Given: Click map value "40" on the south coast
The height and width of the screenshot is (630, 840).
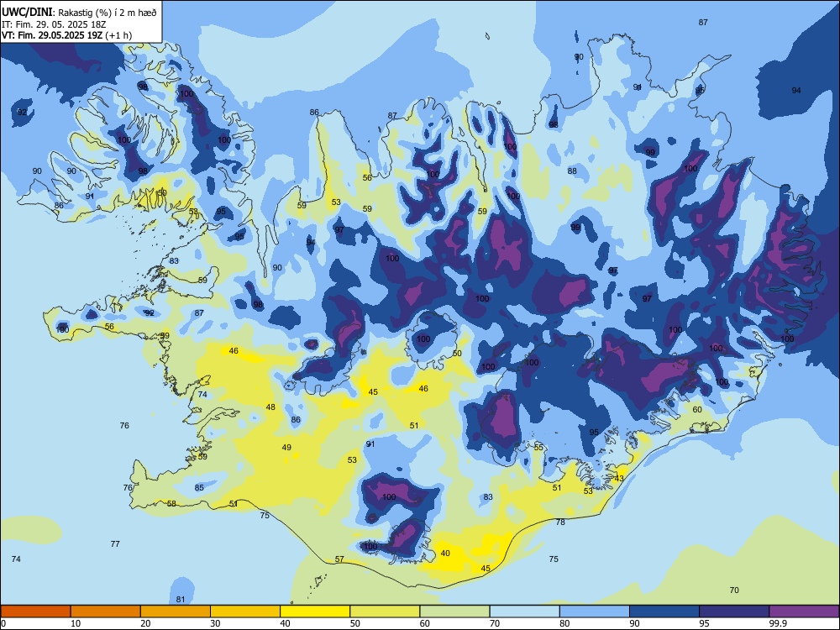Looking at the screenshot, I should (x=445, y=554).
